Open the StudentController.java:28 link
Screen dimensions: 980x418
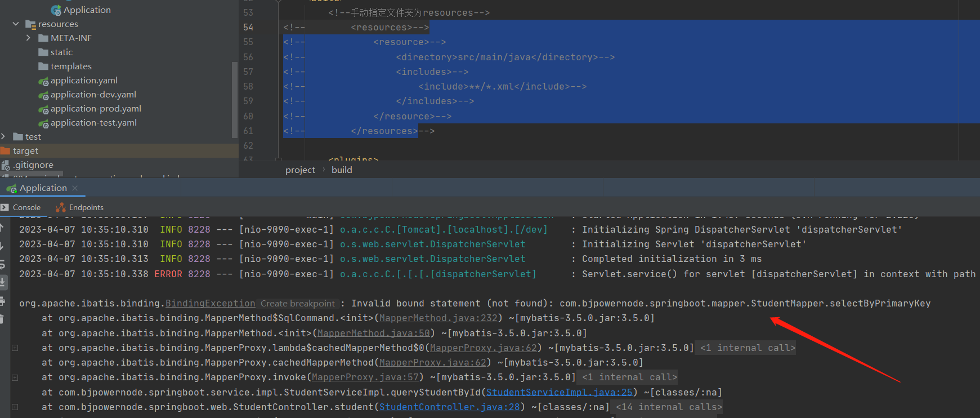coord(450,407)
